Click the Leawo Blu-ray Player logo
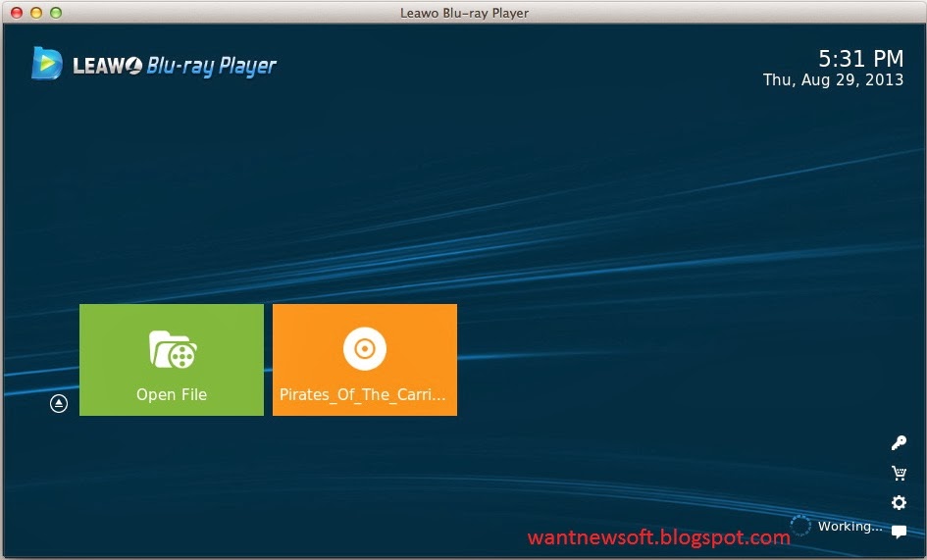 click(154, 64)
